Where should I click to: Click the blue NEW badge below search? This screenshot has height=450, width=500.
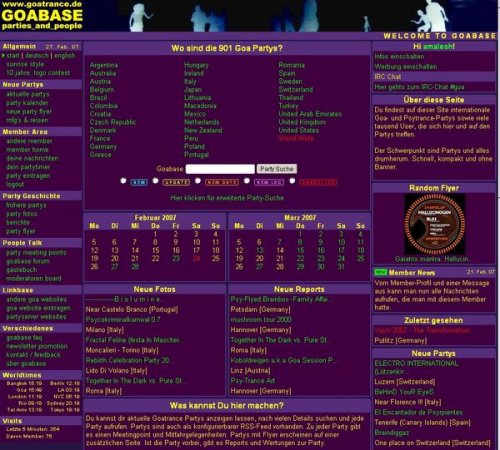pyautogui.click(x=139, y=182)
